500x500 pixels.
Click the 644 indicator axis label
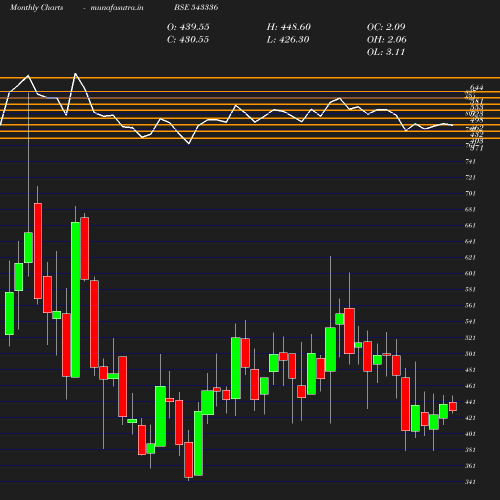pyautogui.click(x=476, y=87)
